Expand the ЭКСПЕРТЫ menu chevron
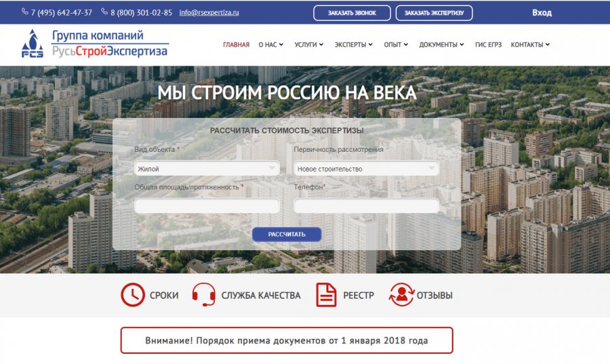Viewport: 610px width, 364px height. (x=370, y=45)
